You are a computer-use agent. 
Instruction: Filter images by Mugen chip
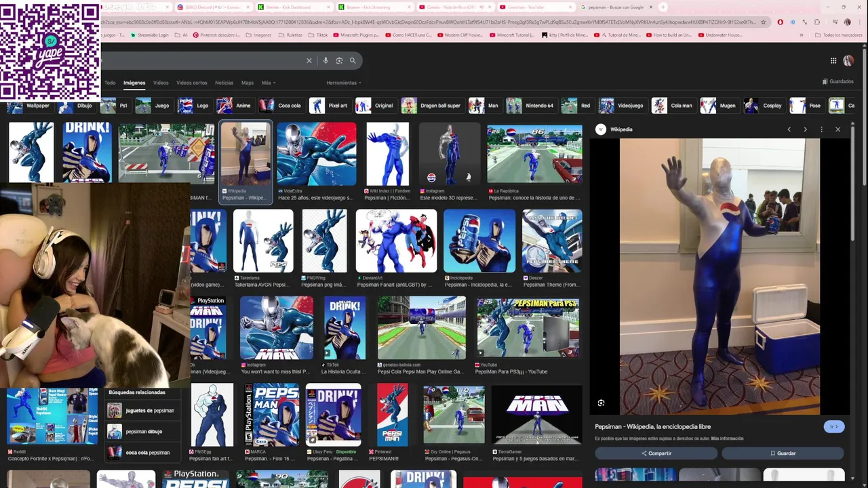click(719, 106)
